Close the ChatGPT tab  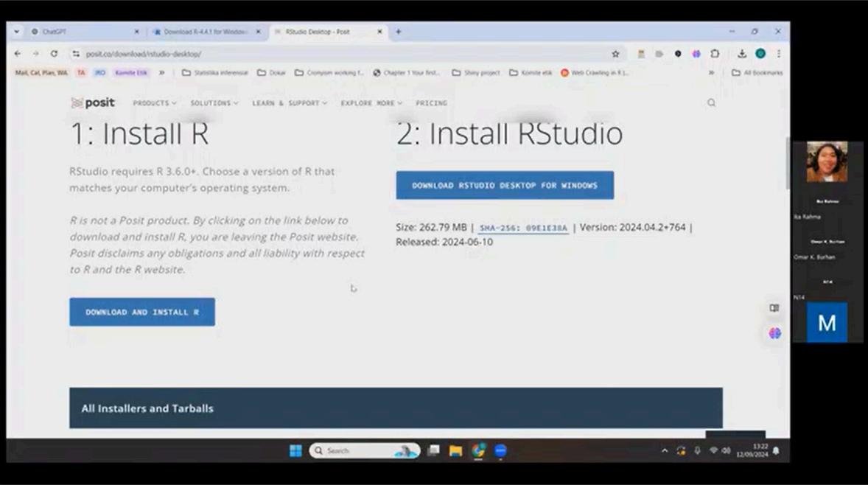pos(137,32)
